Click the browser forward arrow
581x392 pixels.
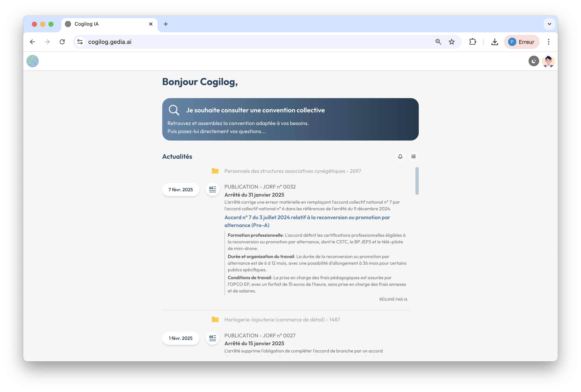(x=47, y=42)
